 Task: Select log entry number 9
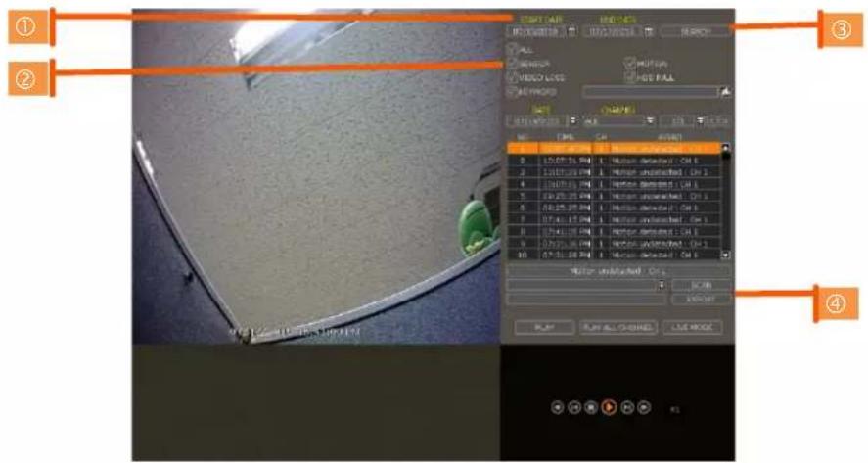click(x=615, y=244)
